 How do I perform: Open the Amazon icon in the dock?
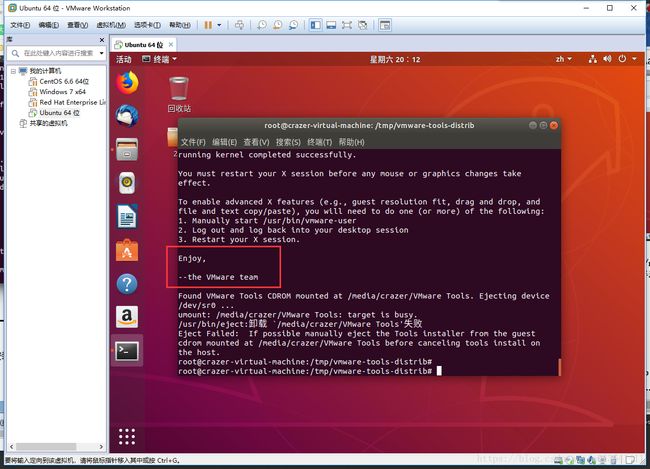click(x=127, y=317)
